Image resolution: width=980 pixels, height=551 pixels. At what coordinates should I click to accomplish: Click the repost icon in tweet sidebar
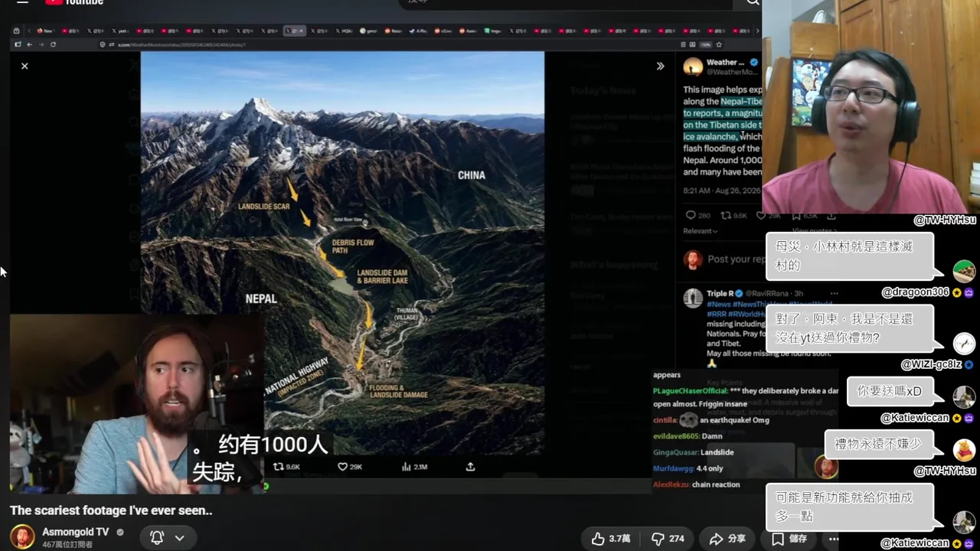click(727, 216)
